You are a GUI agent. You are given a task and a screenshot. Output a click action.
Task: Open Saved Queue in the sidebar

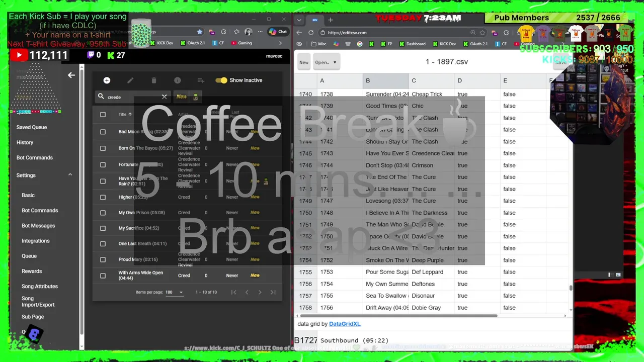coord(32,127)
